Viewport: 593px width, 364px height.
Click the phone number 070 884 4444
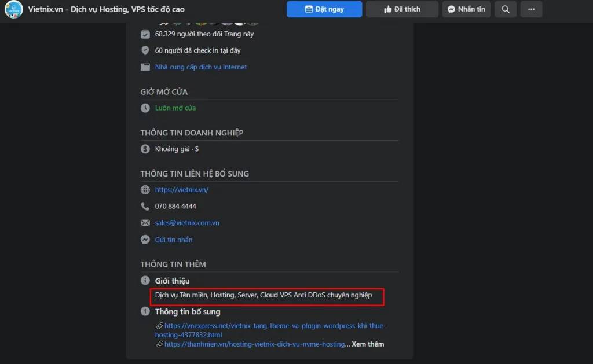(175, 207)
